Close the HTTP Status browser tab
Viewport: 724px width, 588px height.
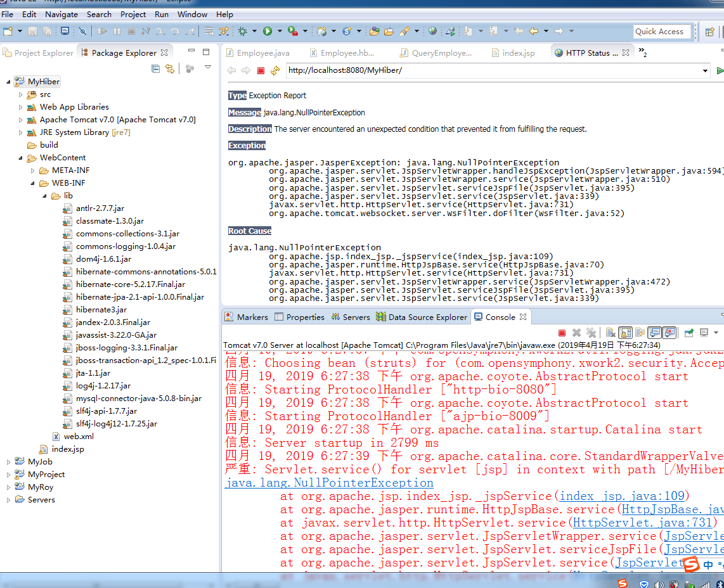(626, 53)
